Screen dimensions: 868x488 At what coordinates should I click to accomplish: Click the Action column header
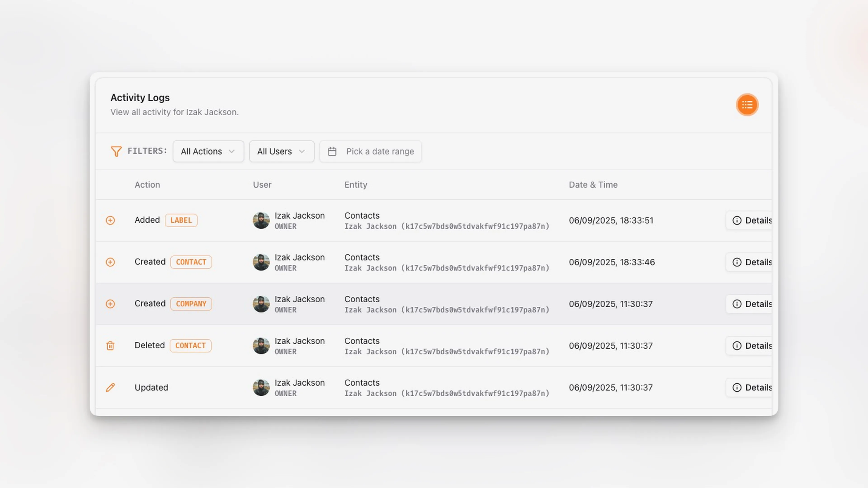[x=147, y=185]
